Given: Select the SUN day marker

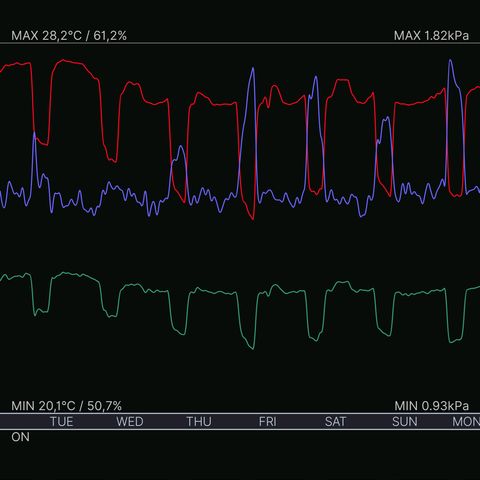Looking at the screenshot, I should point(405,422).
